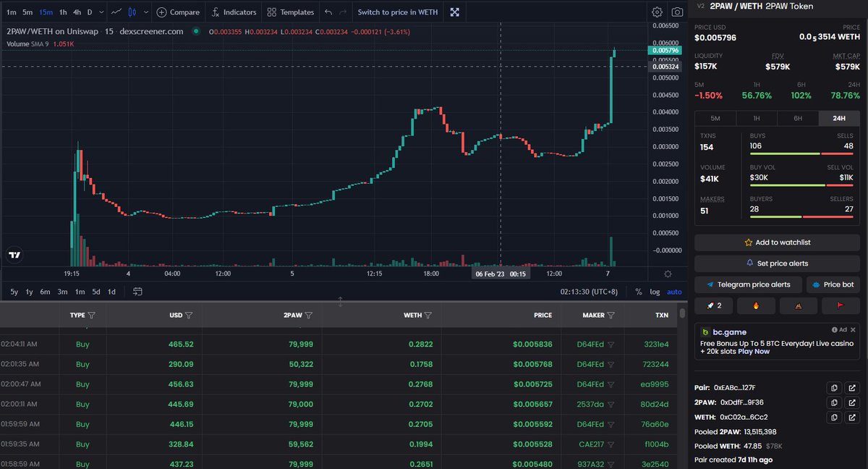
Task: Click the green market status dot
Action: pos(195,31)
